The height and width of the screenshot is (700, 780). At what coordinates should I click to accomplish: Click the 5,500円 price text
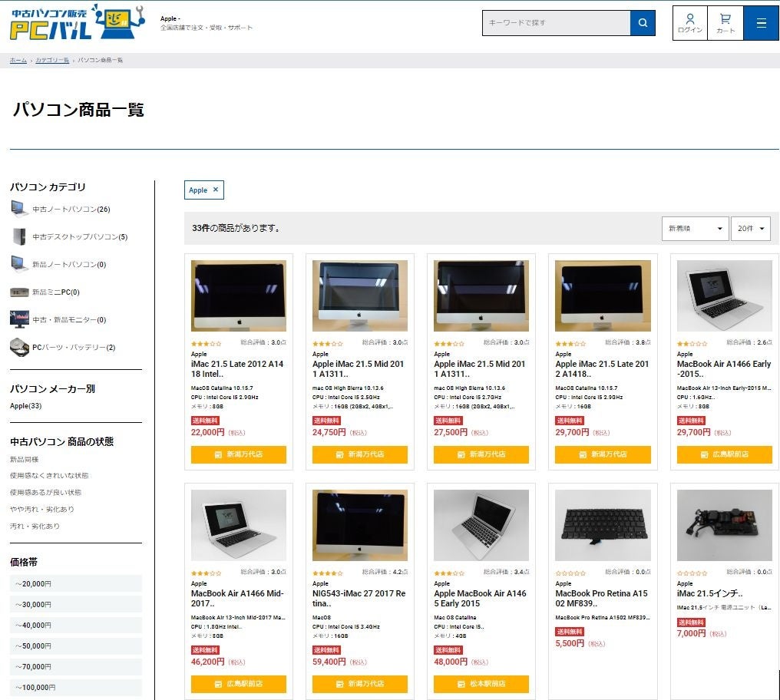[x=570, y=643]
